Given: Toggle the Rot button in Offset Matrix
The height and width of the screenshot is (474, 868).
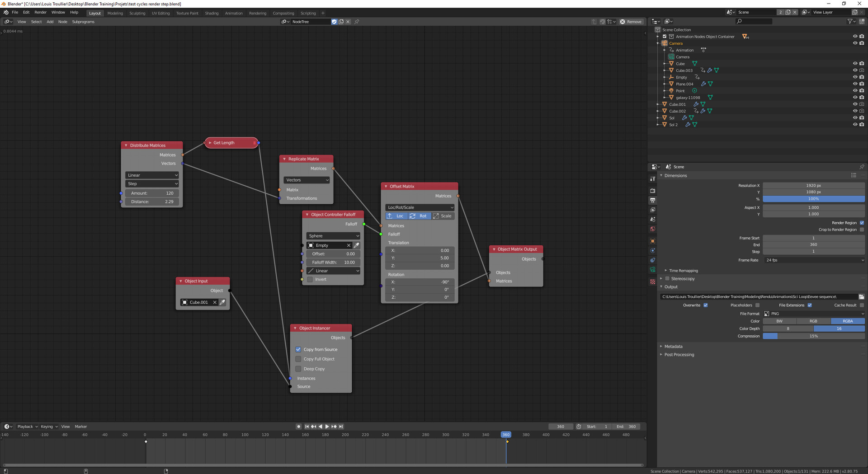Looking at the screenshot, I should (419, 216).
